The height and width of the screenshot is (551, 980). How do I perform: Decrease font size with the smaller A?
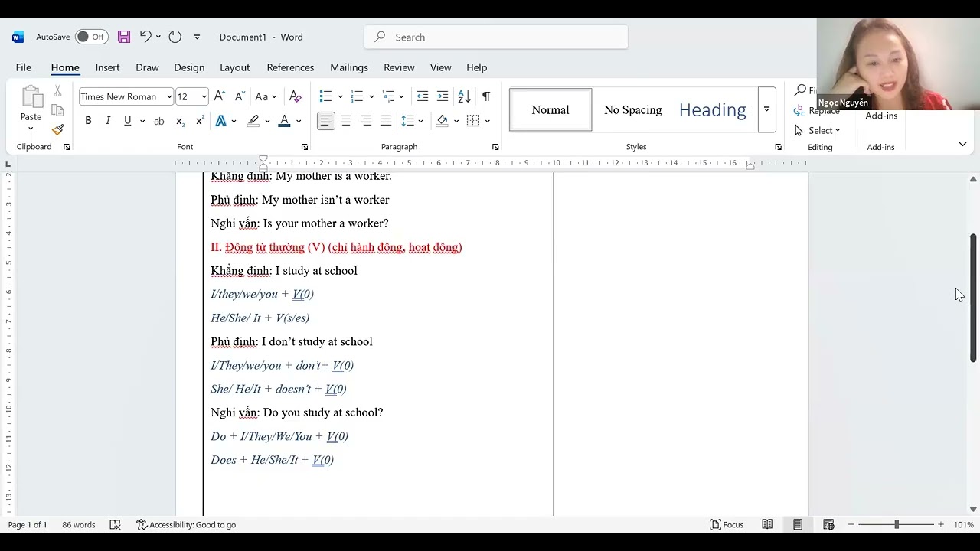tap(240, 96)
